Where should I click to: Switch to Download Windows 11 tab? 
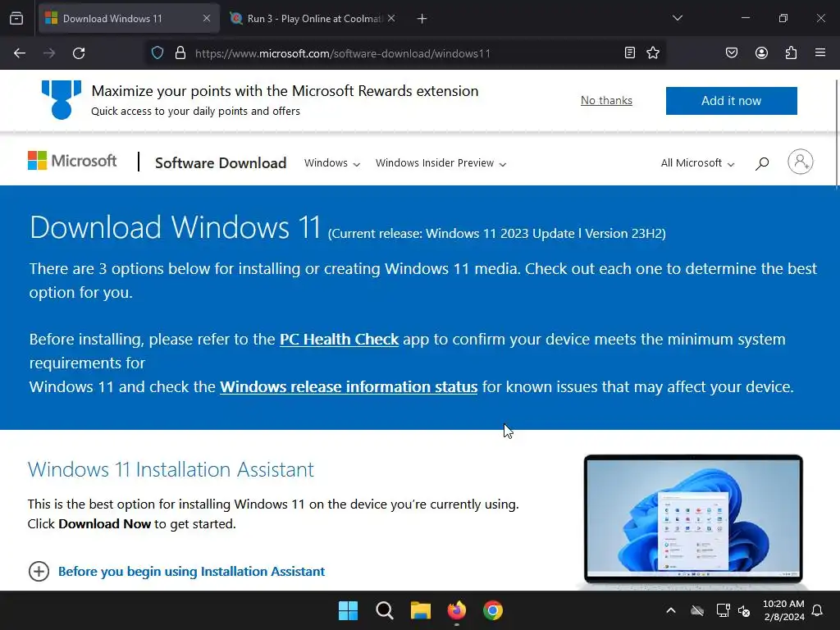pyautogui.click(x=129, y=18)
